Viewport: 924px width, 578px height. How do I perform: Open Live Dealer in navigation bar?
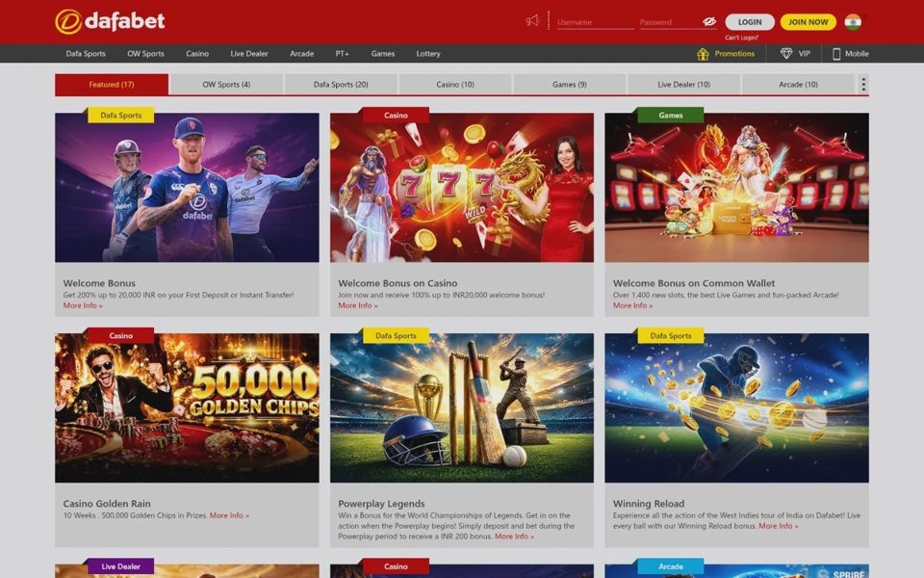pyautogui.click(x=249, y=54)
